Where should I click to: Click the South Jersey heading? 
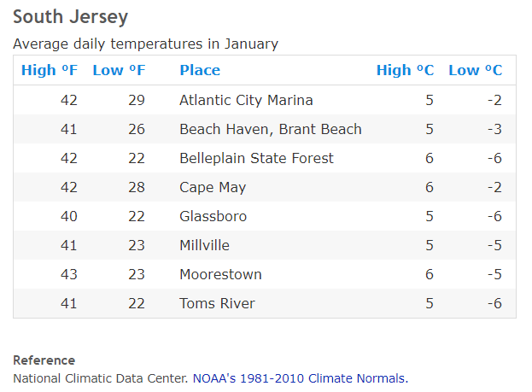click(x=70, y=17)
